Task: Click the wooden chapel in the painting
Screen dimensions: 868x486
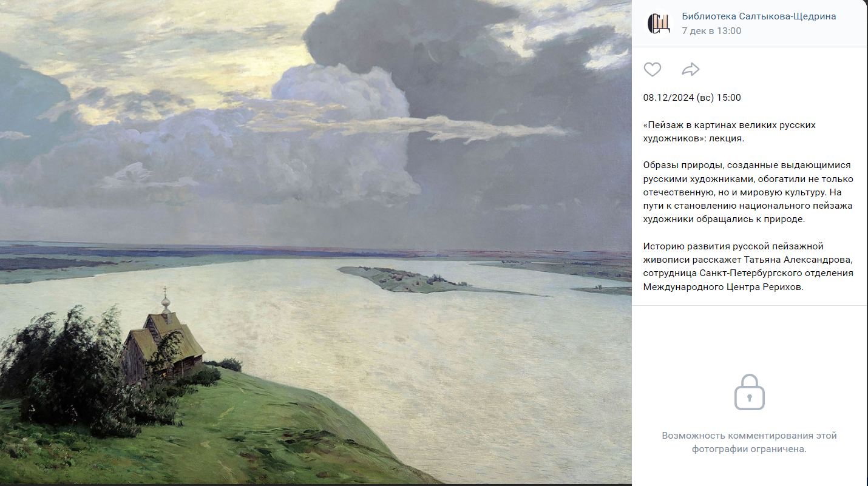Action: 164,343
